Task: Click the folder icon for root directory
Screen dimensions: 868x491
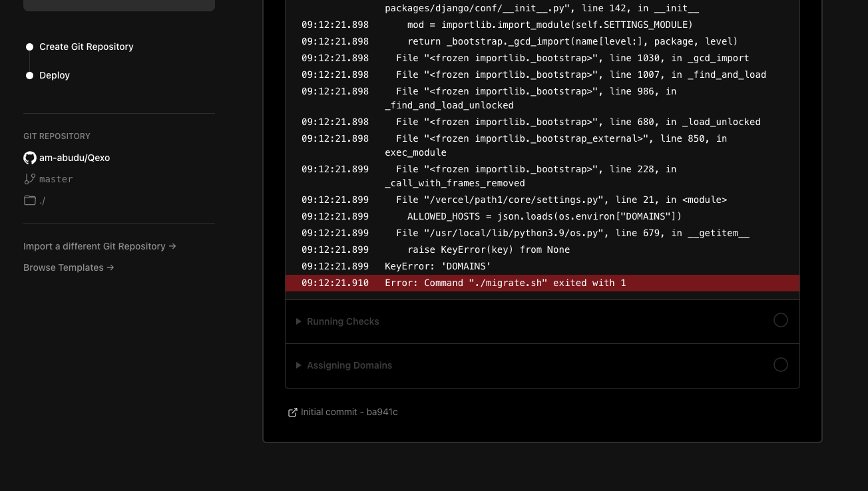Action: coord(30,200)
